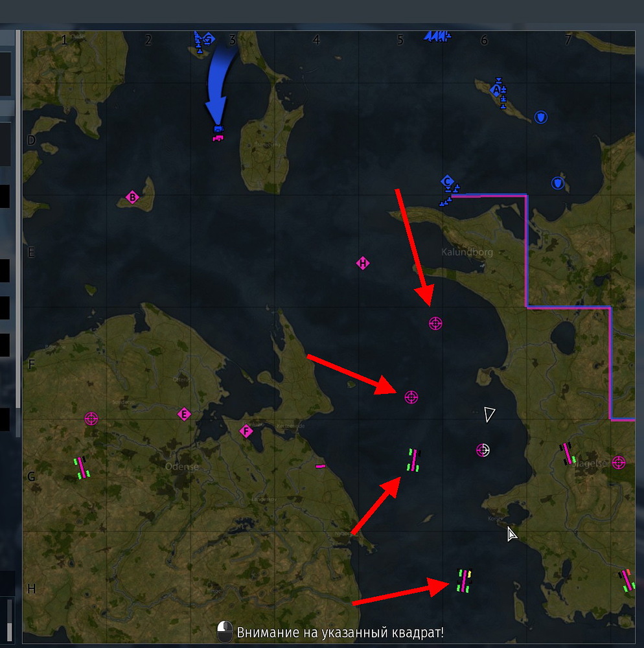Viewport: 644px width, 648px height.
Task: Click the mouse icon beside the hint text
Action: (x=224, y=631)
